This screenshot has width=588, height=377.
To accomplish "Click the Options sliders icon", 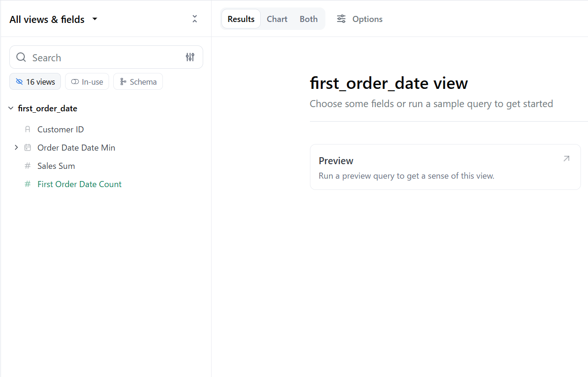I will tap(341, 19).
